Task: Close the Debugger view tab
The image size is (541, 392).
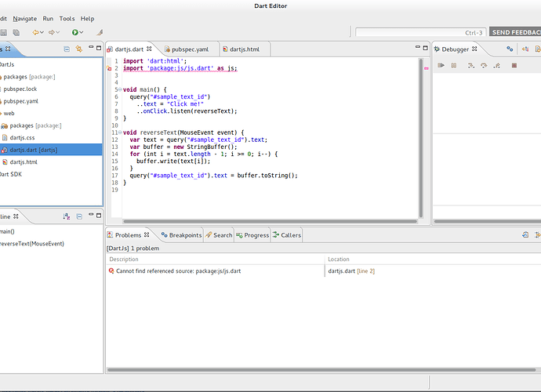Action: 475,49
